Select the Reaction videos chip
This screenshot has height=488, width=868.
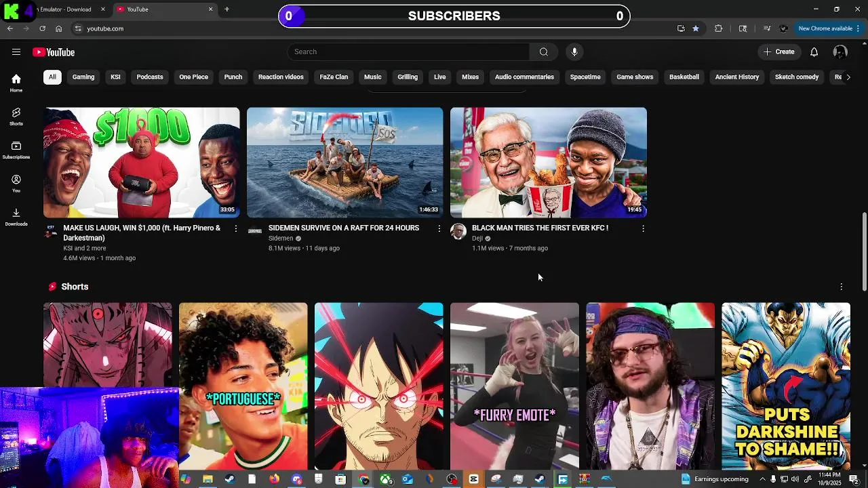[x=281, y=77]
